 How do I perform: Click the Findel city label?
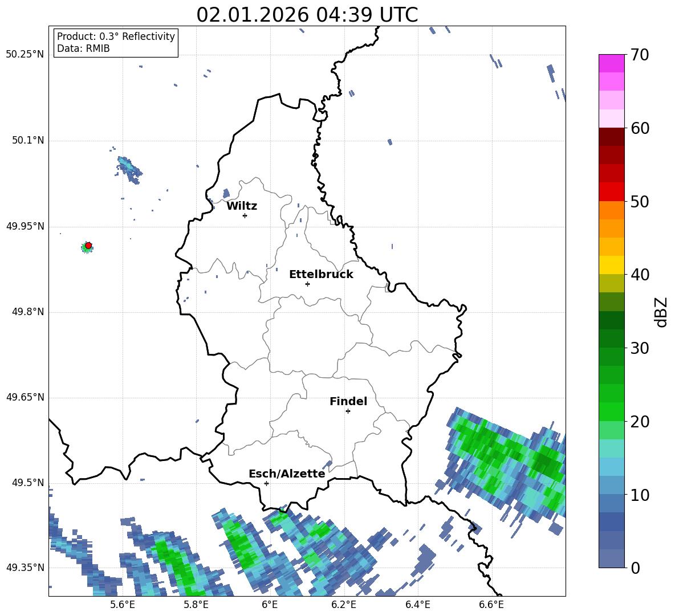pyautogui.click(x=348, y=401)
